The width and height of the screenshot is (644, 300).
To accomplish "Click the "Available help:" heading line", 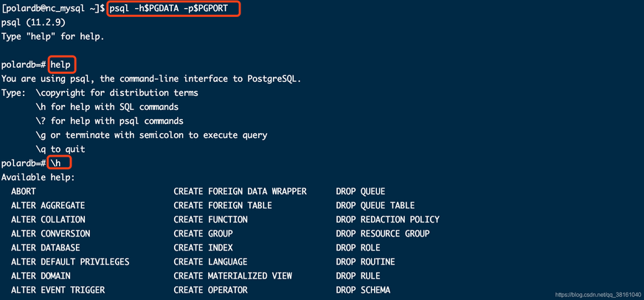I will tap(38, 177).
